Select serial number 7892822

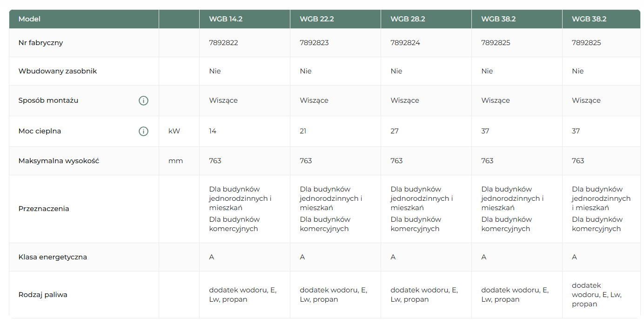(x=223, y=43)
